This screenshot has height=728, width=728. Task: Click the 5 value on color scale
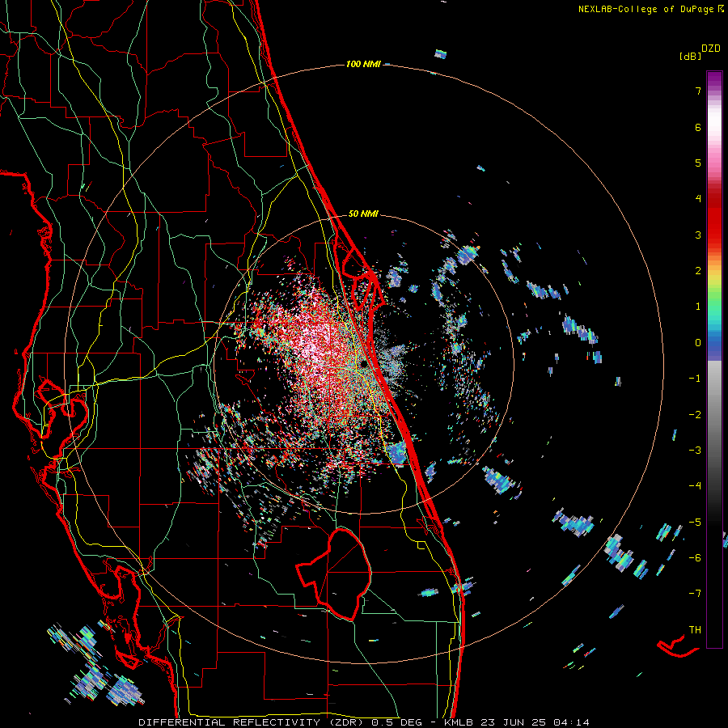point(698,163)
